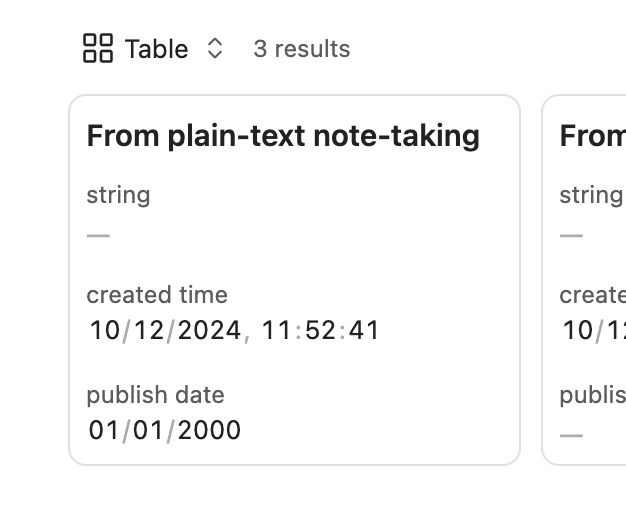
Task: Click the publish date label in first card
Action: coord(155,395)
